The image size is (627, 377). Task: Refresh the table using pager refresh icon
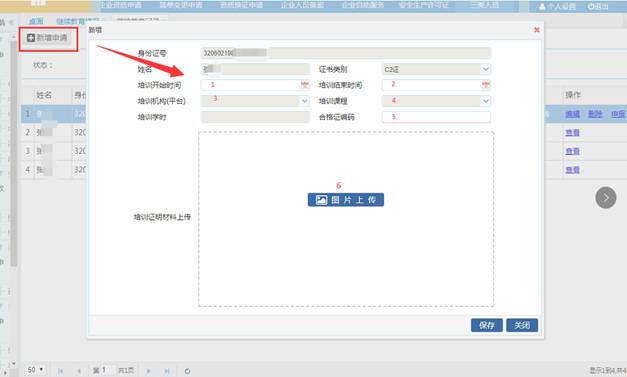pyautogui.click(x=187, y=371)
